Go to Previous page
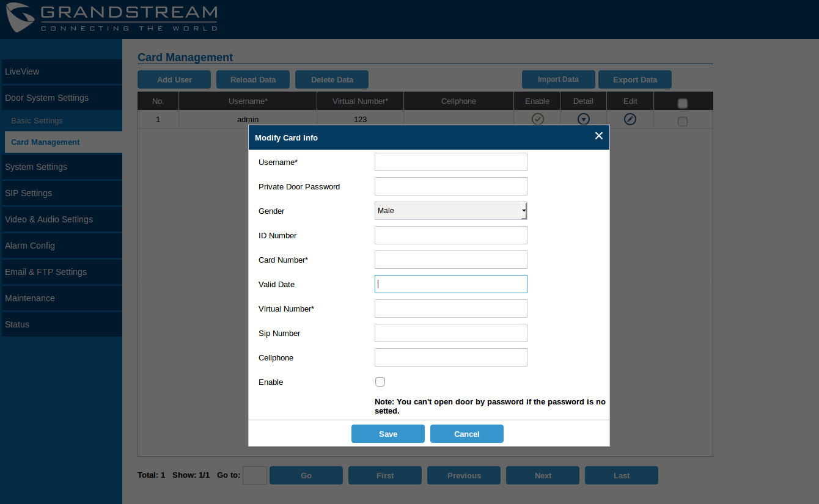The width and height of the screenshot is (819, 504). tap(464, 475)
